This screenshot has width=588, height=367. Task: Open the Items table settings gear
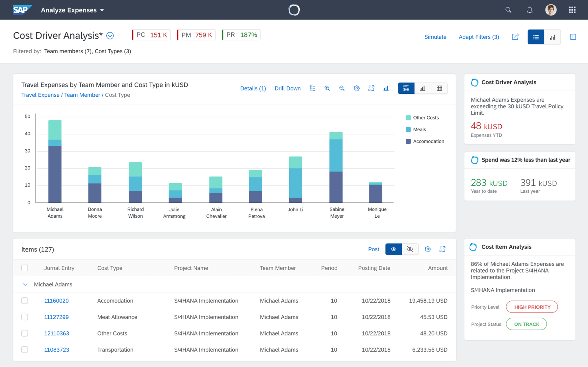[x=428, y=249]
